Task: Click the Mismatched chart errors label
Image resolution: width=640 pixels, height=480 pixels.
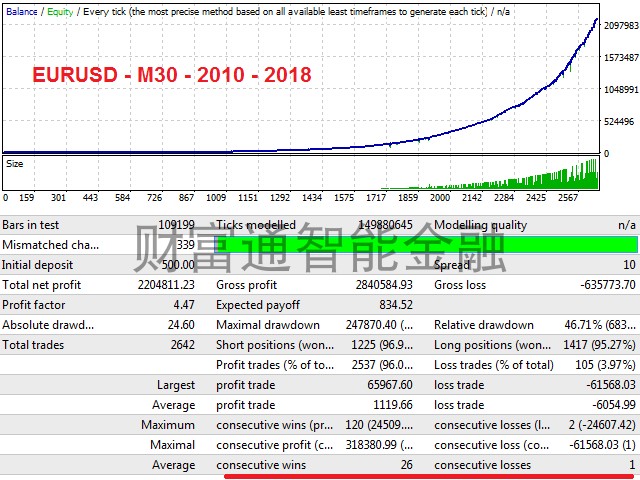Action: tap(51, 245)
